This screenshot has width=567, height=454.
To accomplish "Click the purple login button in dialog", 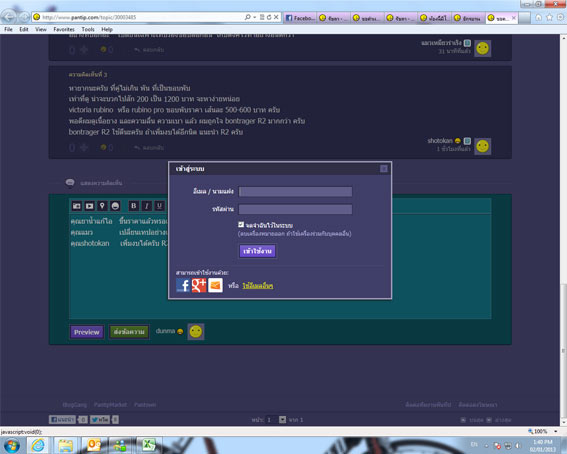I will 257,251.
